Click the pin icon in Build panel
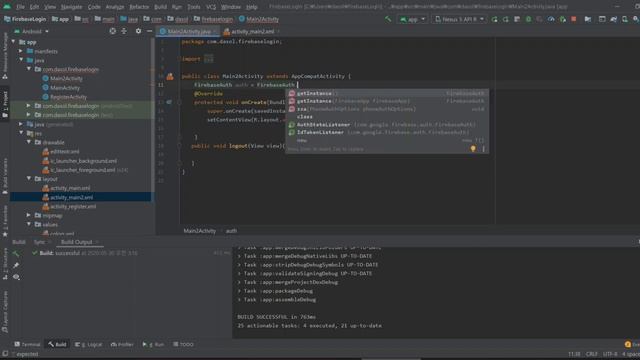Viewport: 640px width, 360px height. 16,265
